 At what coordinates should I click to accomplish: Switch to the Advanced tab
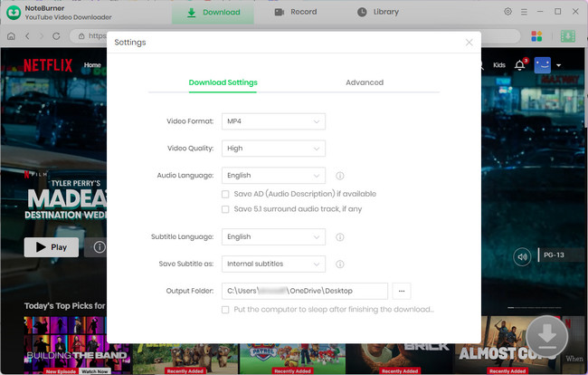click(365, 82)
